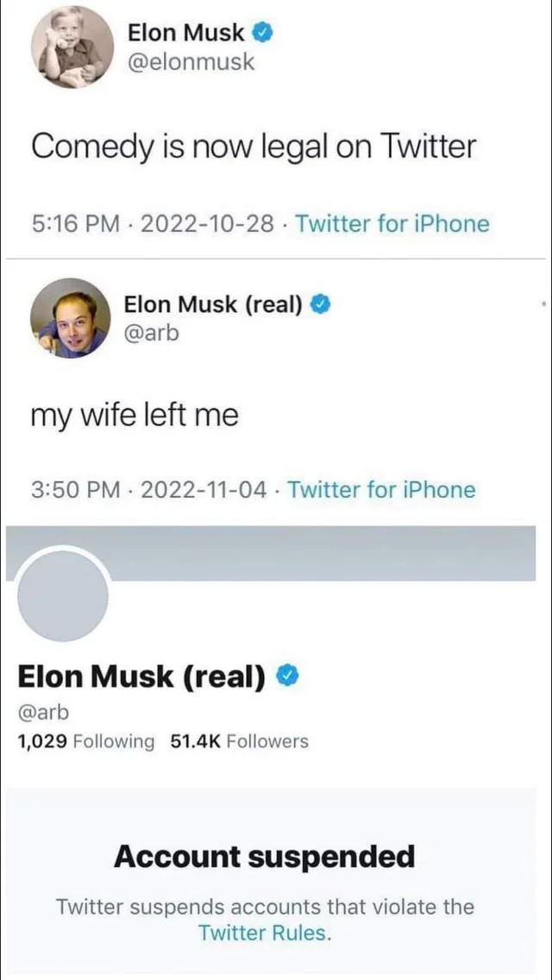Viewport: 552px width, 980px height.
Task: Open the avatar of the 'my wife left me' tweet
Action: coord(71,317)
